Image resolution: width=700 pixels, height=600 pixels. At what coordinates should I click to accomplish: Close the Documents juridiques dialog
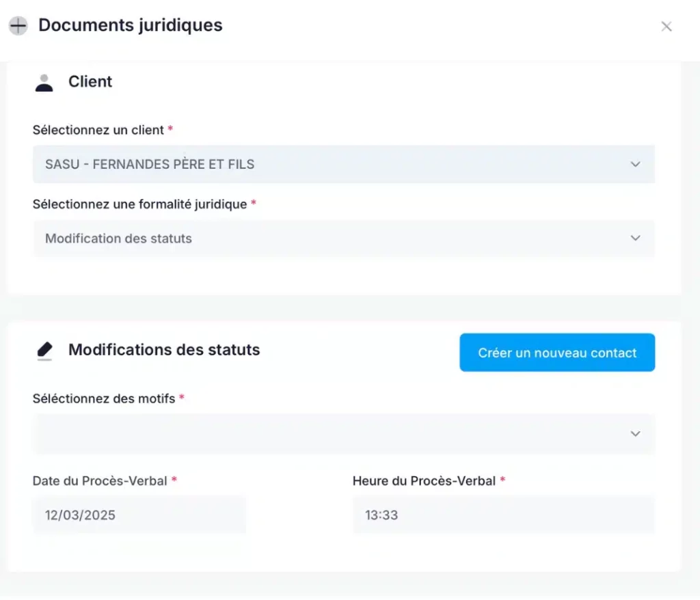pyautogui.click(x=667, y=26)
